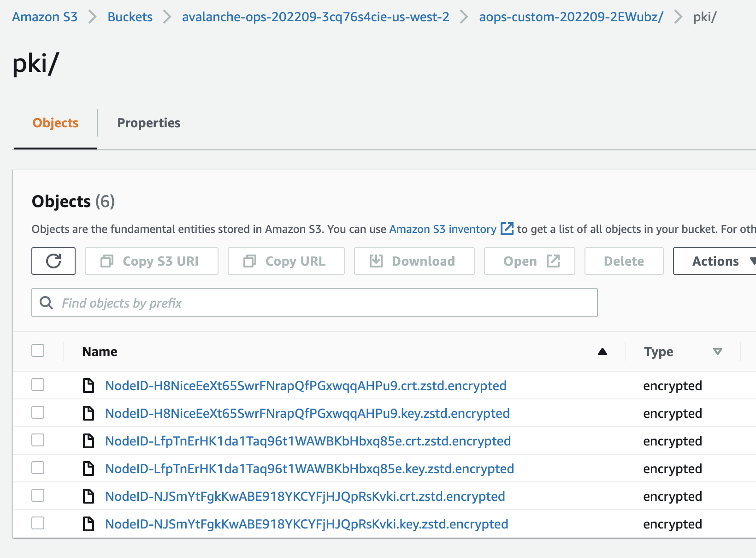Click the file icon for NJSmYtFgk key object
Screen dimensions: 756x558
[88, 524]
